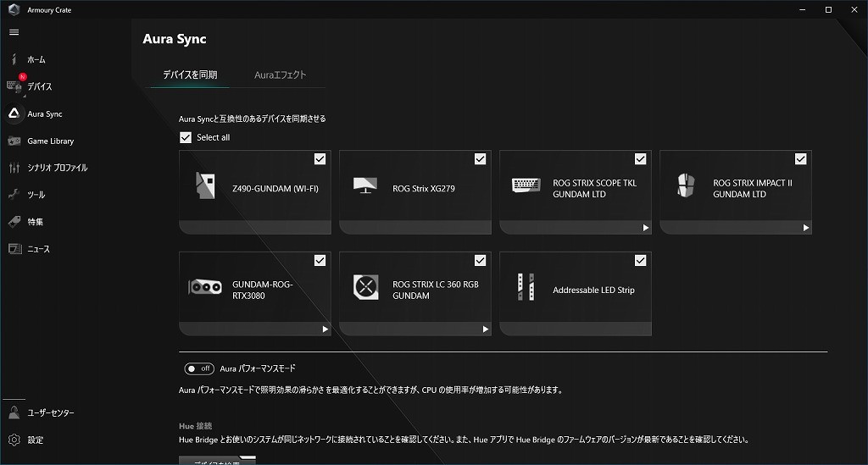
Task: Open Game Library via controller icon
Action: click(x=14, y=141)
